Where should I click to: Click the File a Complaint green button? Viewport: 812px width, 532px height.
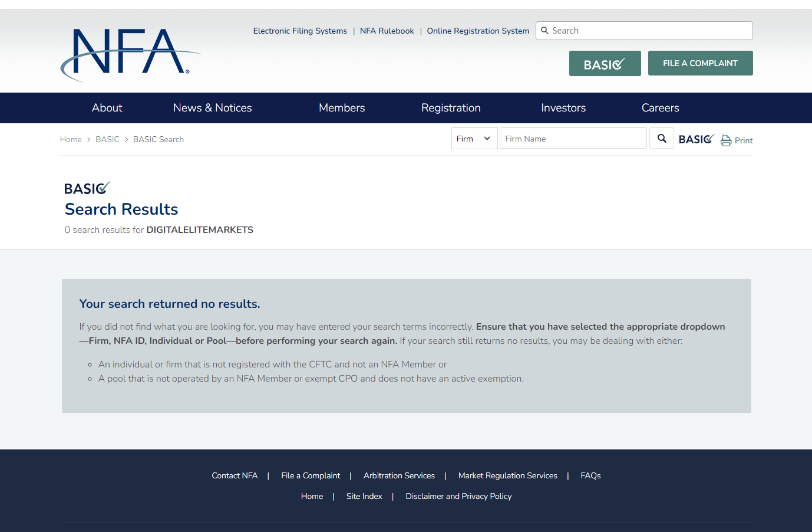pyautogui.click(x=701, y=63)
